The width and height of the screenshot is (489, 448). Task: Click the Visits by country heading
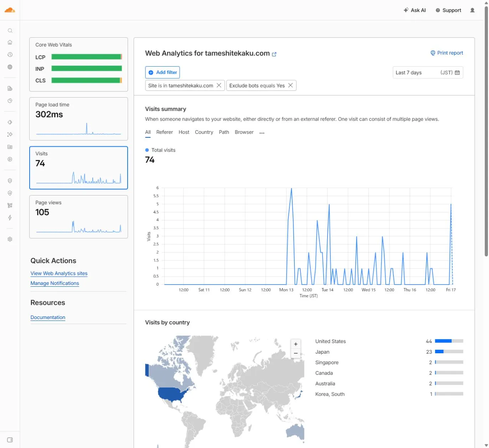[167, 322]
